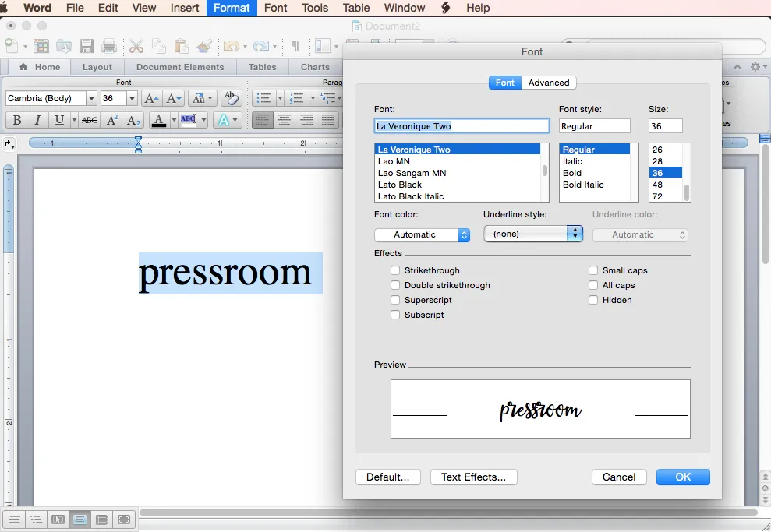
Task: Open the Insert menu
Action: pos(185,8)
